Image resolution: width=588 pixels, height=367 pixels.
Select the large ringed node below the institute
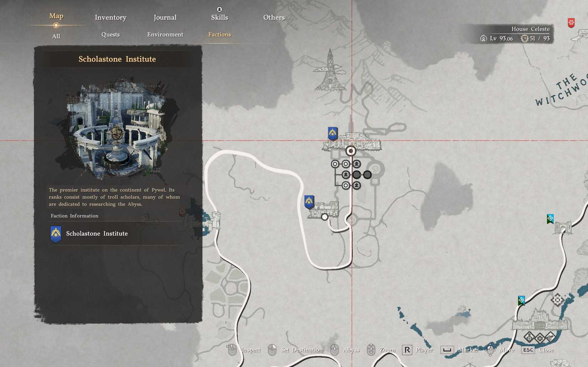coord(351,151)
